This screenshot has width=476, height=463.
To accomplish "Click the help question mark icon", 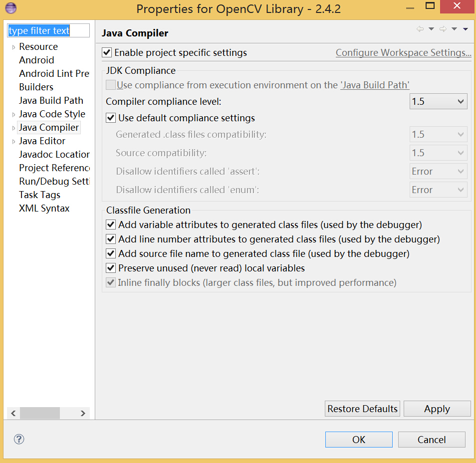I will (x=19, y=439).
